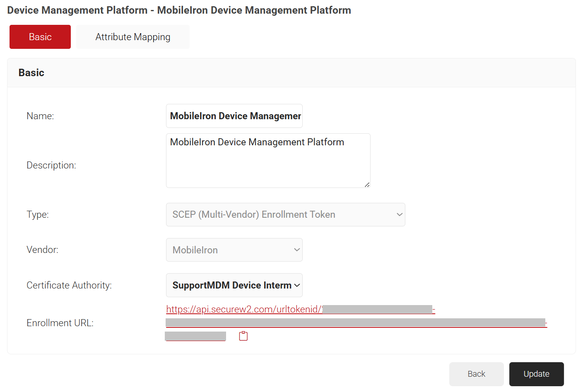Focus the Name text field
Image resolution: width=578 pixels, height=392 pixels.
[234, 116]
